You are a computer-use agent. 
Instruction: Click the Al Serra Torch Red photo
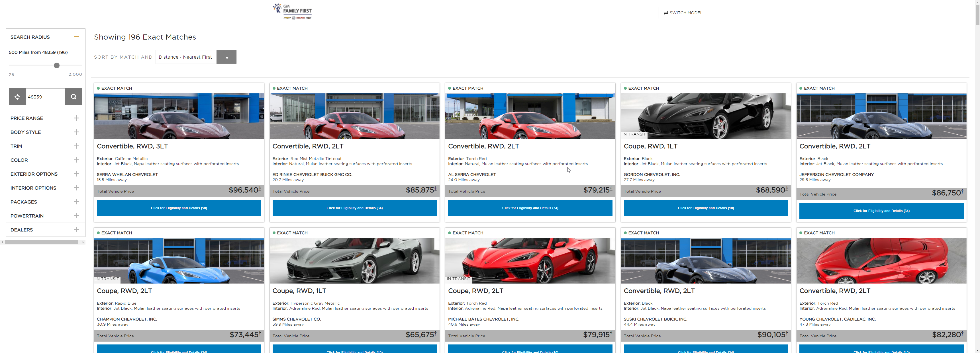coord(530,116)
